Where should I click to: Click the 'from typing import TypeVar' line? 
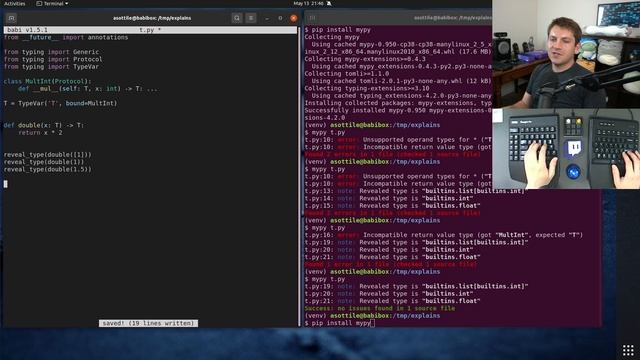tap(51, 67)
